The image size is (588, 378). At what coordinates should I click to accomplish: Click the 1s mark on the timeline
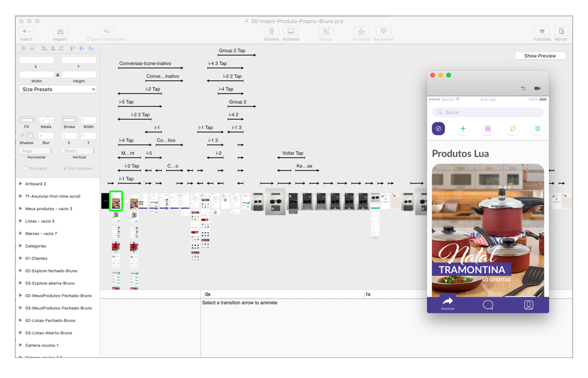click(368, 294)
